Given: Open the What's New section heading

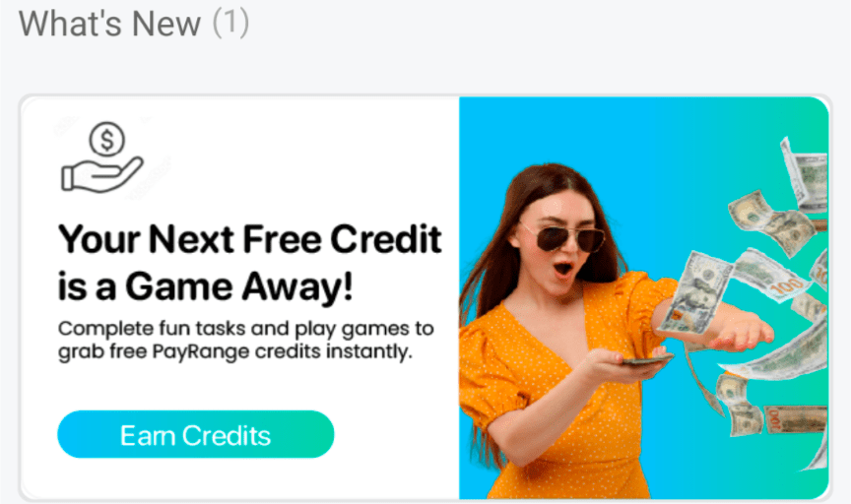Looking at the screenshot, I should tap(109, 24).
